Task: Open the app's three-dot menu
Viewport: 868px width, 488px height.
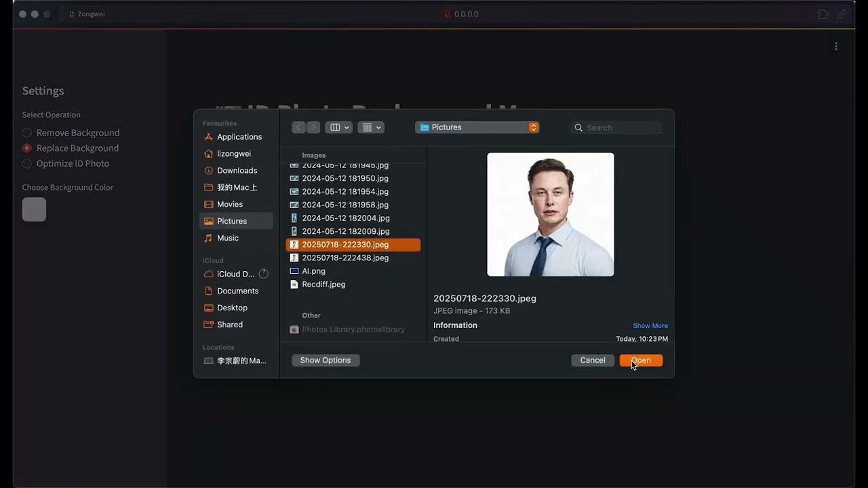Action: (836, 46)
